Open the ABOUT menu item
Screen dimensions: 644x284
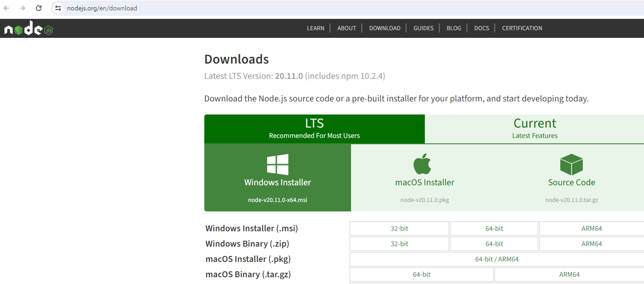[347, 28]
